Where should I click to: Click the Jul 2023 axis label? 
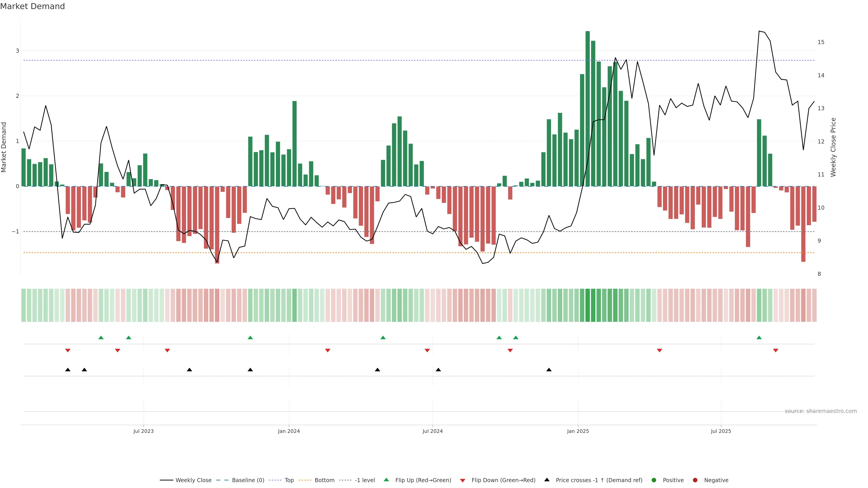tap(143, 431)
